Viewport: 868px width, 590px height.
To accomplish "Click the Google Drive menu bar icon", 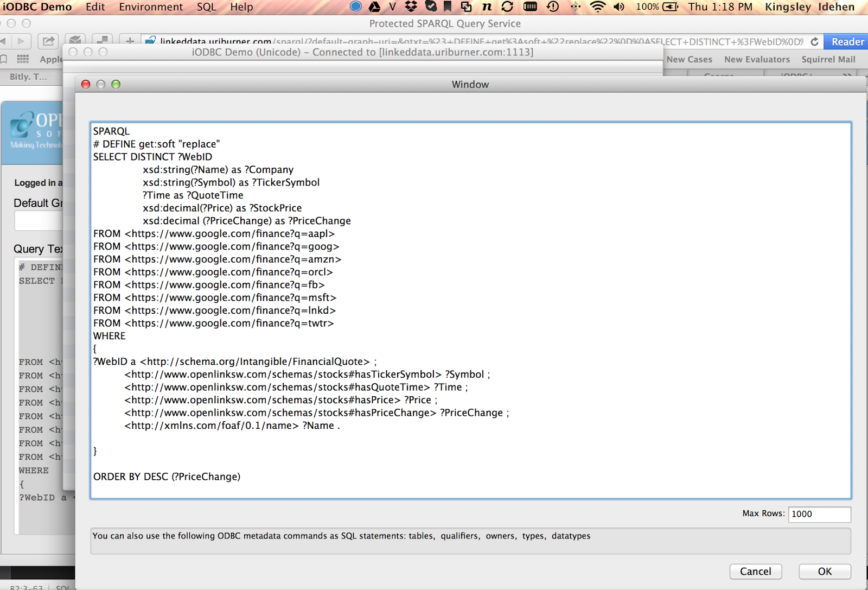I will pos(374,7).
